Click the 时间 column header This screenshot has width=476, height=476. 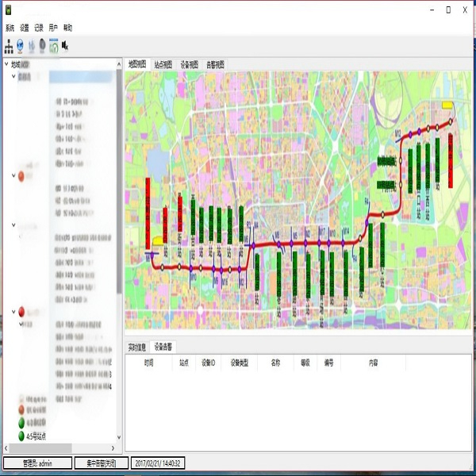[x=148, y=363]
